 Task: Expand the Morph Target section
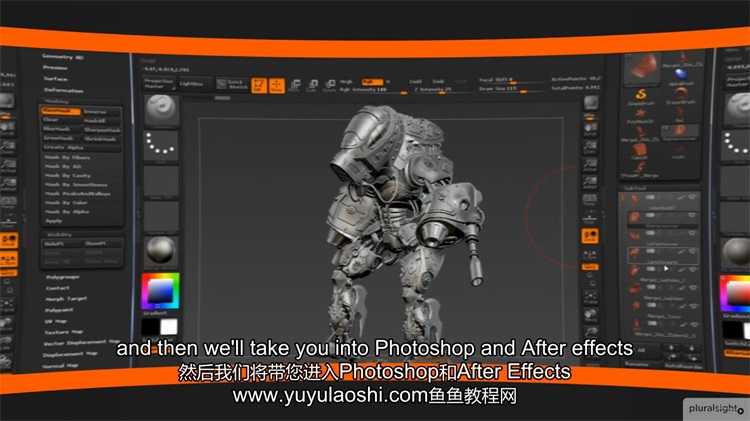[66, 299]
